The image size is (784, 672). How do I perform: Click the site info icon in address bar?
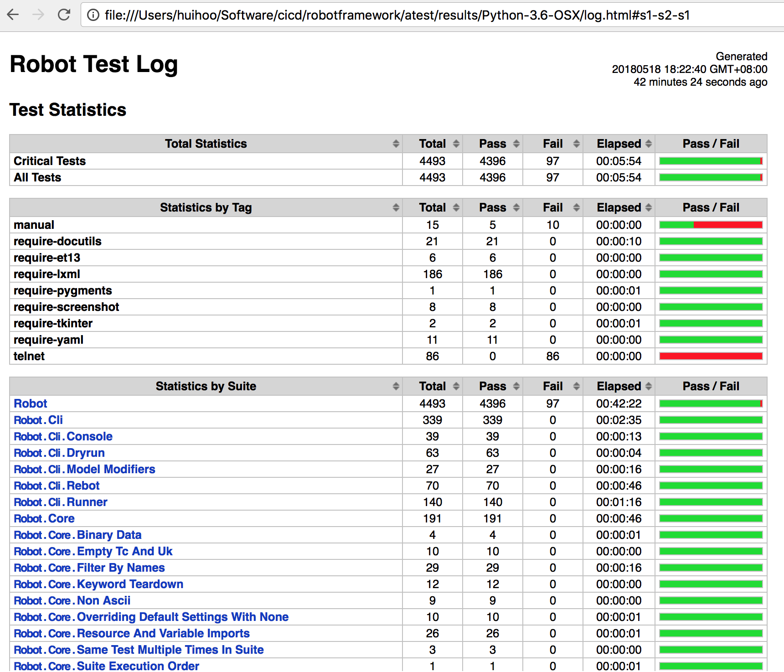pyautogui.click(x=93, y=15)
